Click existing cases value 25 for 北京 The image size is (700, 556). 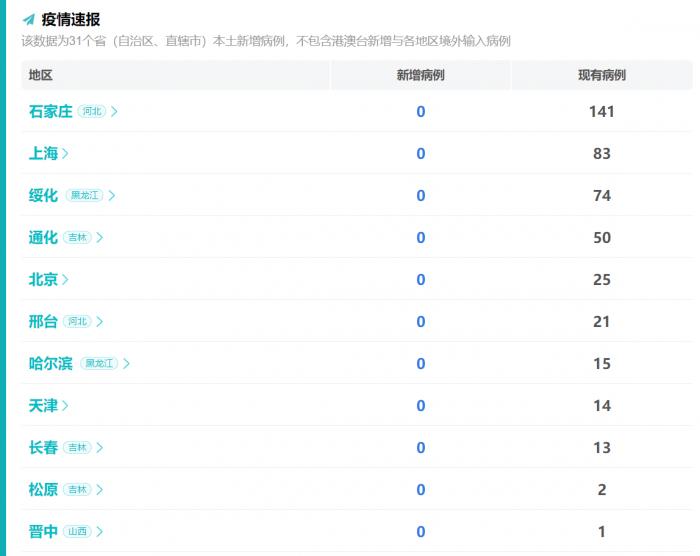(x=602, y=279)
